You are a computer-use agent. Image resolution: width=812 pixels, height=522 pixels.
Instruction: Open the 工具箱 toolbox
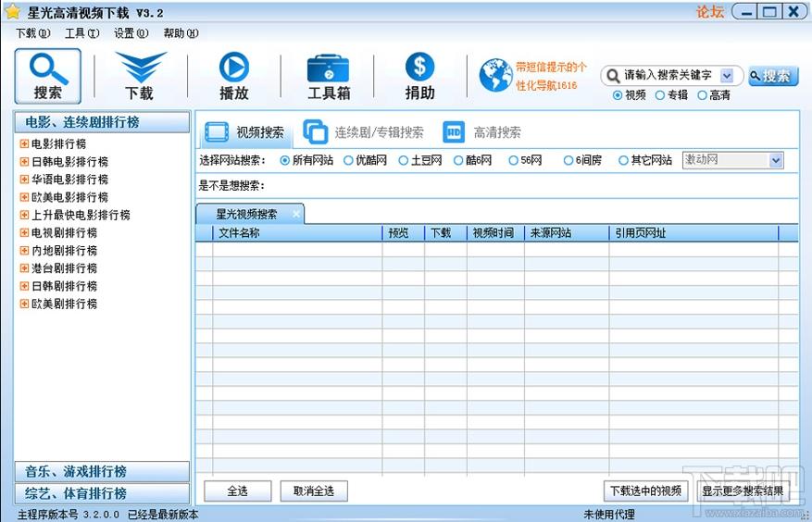click(329, 76)
